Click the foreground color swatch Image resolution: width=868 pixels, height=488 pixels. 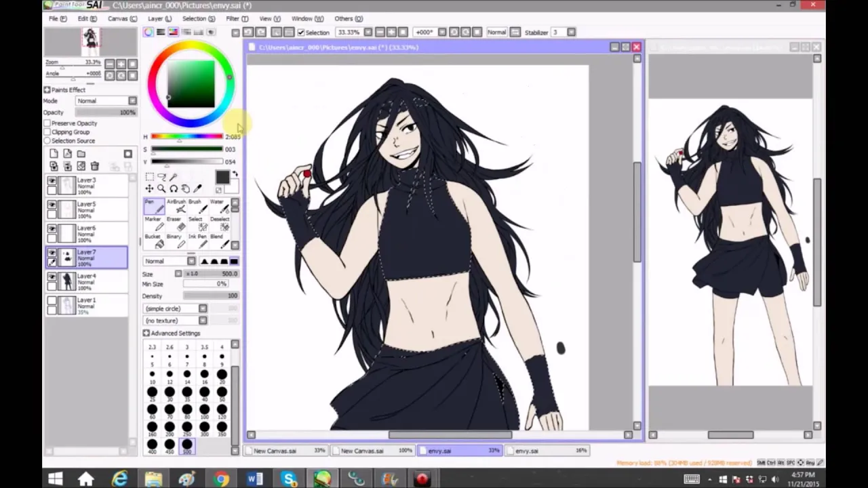pyautogui.click(x=222, y=178)
